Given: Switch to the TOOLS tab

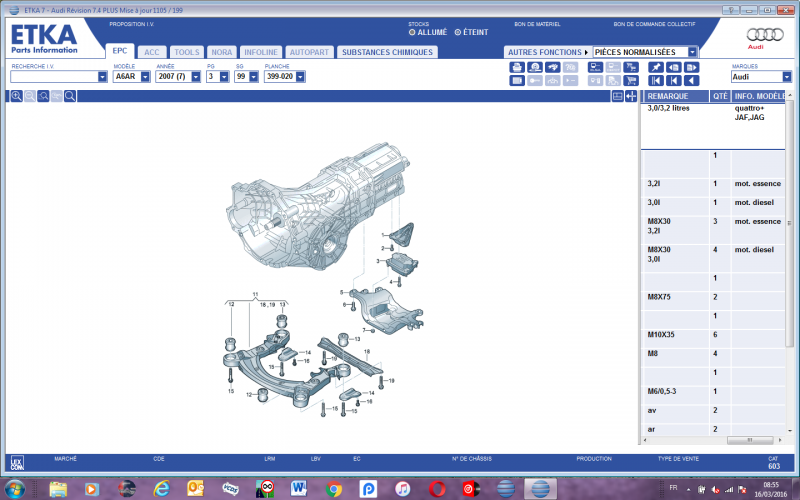Looking at the screenshot, I should coord(186,52).
